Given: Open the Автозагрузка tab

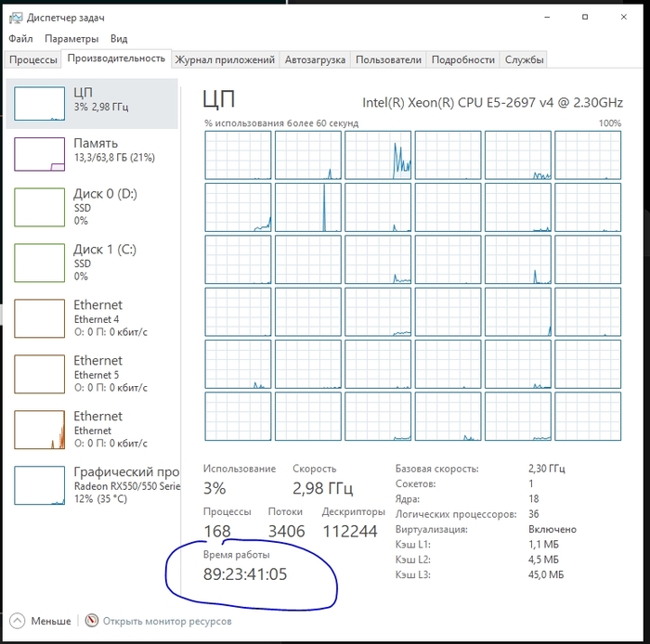Looking at the screenshot, I should (x=315, y=59).
